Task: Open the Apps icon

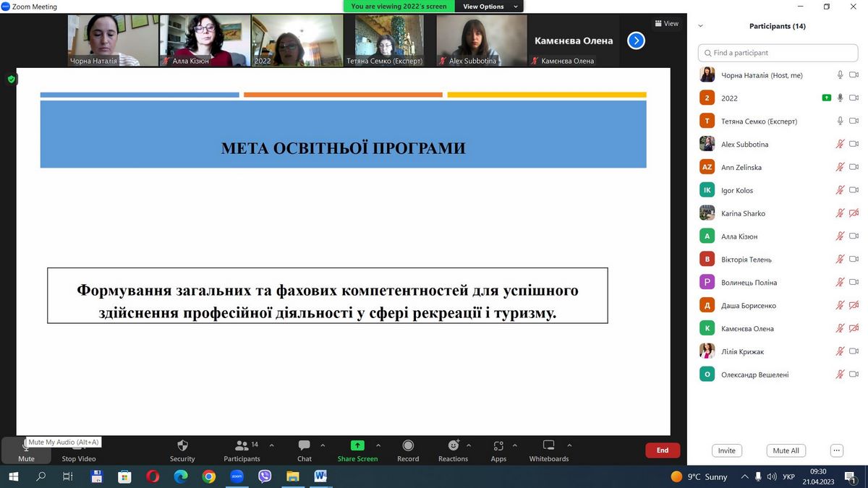Action: pyautogui.click(x=498, y=446)
